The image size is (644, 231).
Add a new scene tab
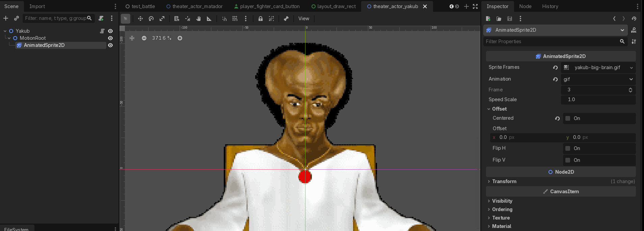point(466,6)
